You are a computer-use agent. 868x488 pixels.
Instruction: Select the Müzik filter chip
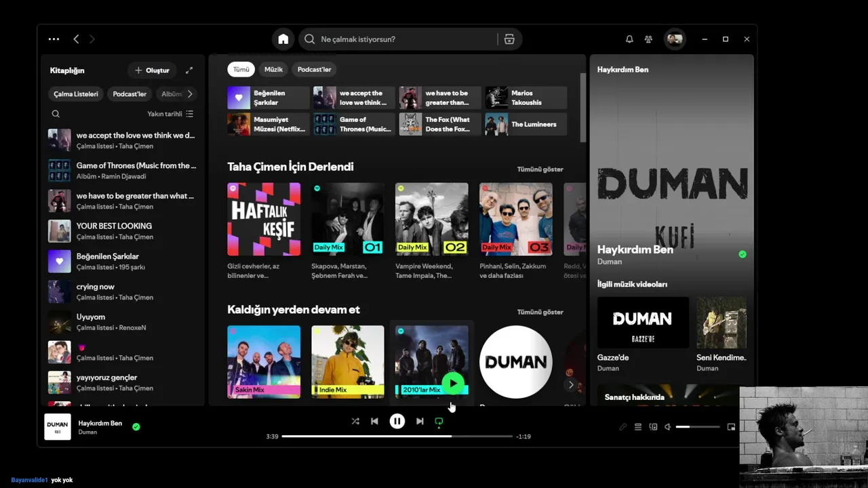[x=273, y=69]
